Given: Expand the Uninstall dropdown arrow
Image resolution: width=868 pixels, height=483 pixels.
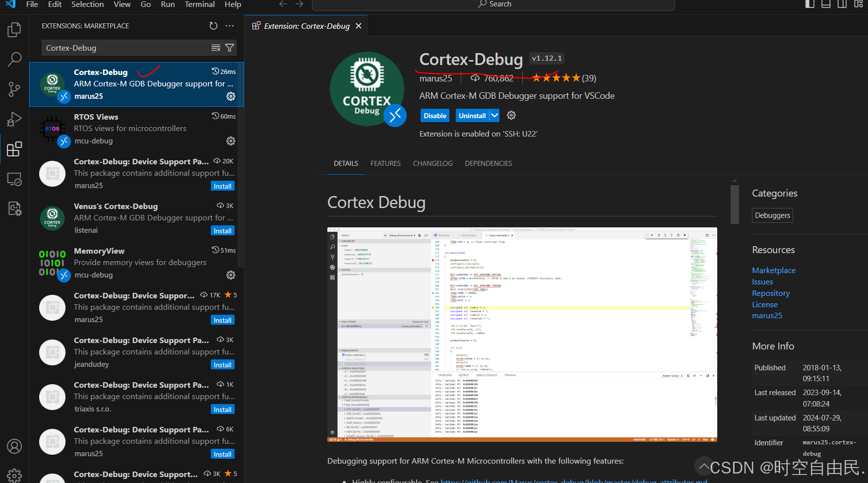Looking at the screenshot, I should [x=495, y=116].
